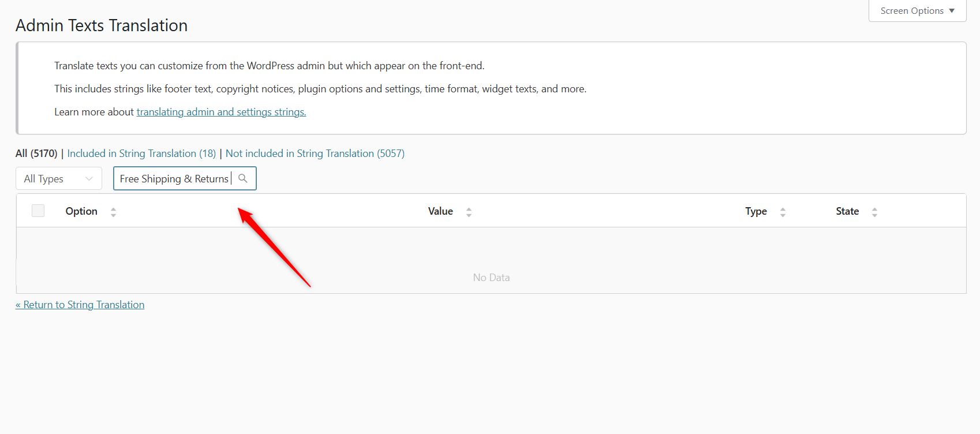
Task: Click the triangle arrow in Screen Options
Action: 952,11
